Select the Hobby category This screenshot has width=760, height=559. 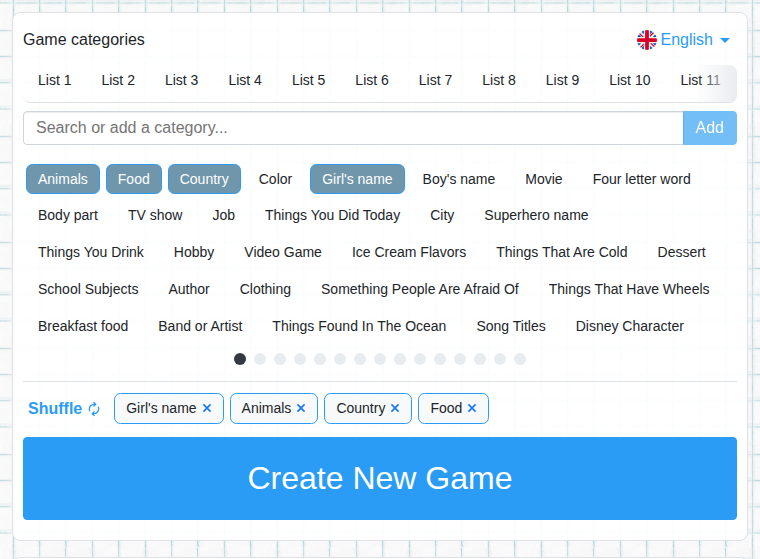tap(194, 252)
